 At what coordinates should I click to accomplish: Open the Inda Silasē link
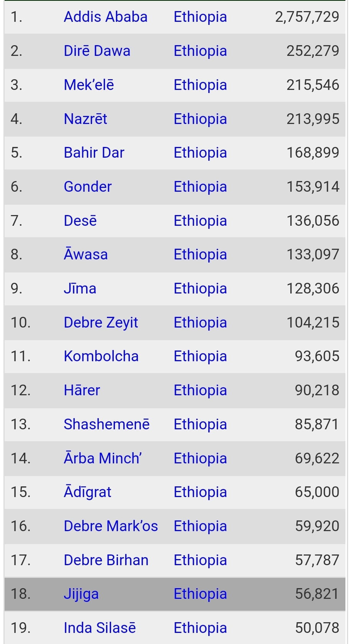pos(100,628)
